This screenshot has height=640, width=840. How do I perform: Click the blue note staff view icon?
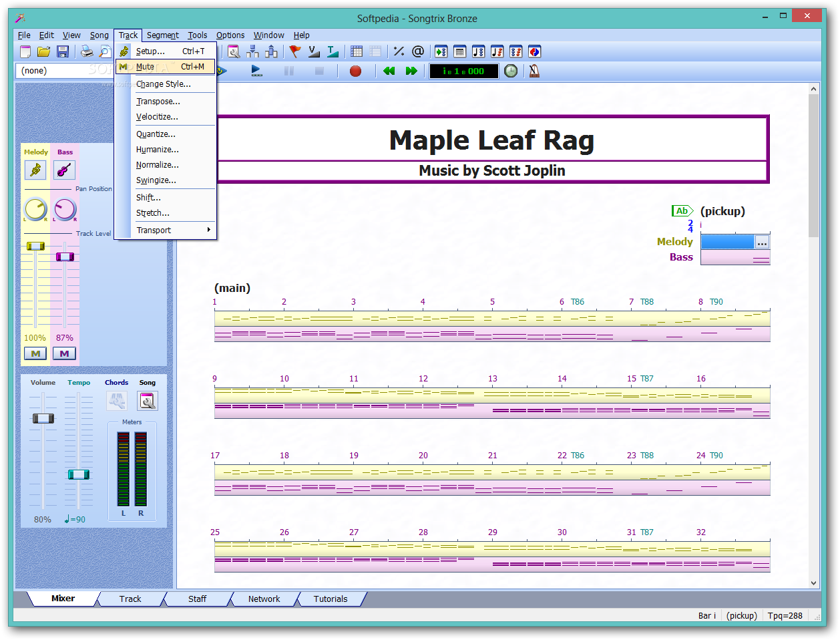[478, 51]
